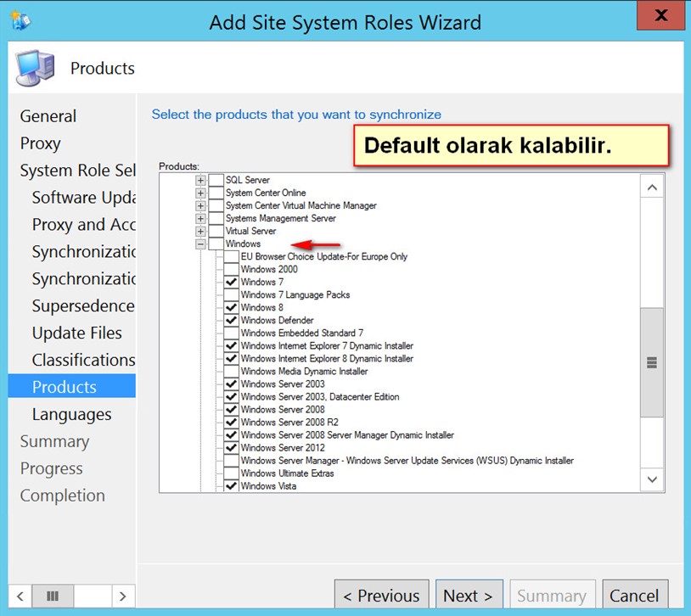This screenshot has height=616, width=691.
Task: Click the sidebar scroll right arrow
Action: point(122,596)
